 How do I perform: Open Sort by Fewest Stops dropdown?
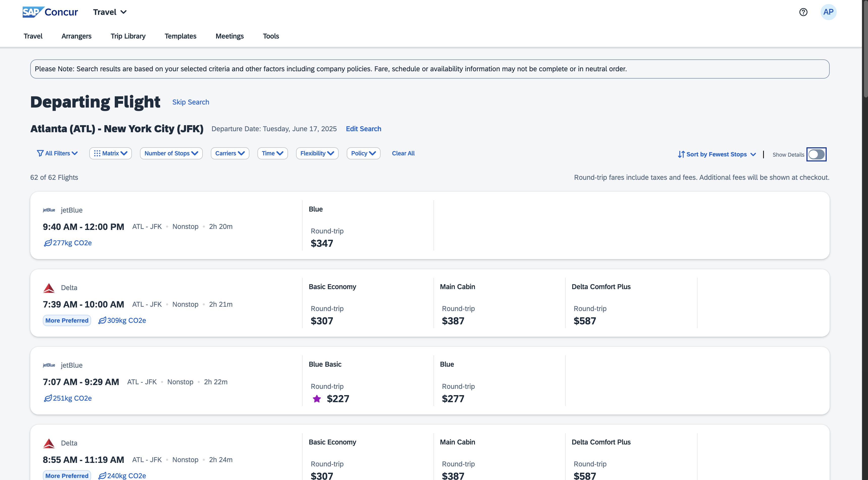coord(716,155)
